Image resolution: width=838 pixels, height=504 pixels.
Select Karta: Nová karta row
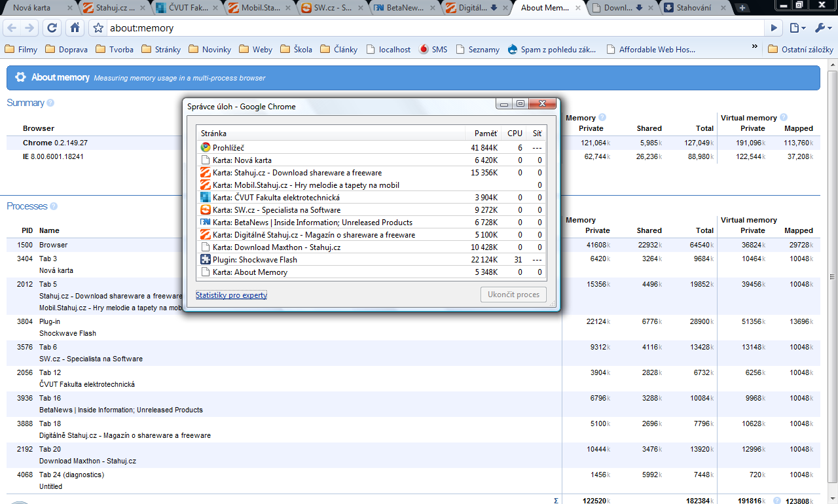tap(371, 160)
